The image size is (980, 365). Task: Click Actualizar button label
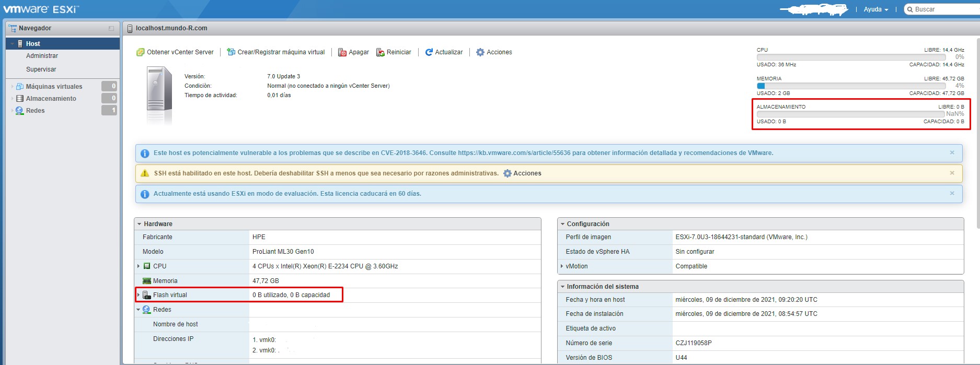[x=449, y=52]
